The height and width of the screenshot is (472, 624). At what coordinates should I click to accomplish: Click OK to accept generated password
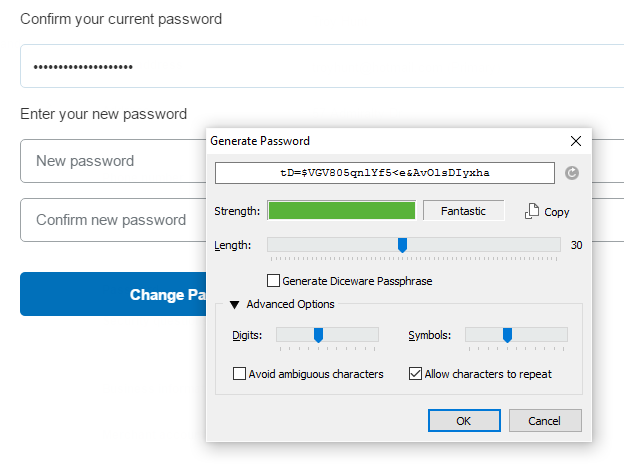[x=464, y=421]
